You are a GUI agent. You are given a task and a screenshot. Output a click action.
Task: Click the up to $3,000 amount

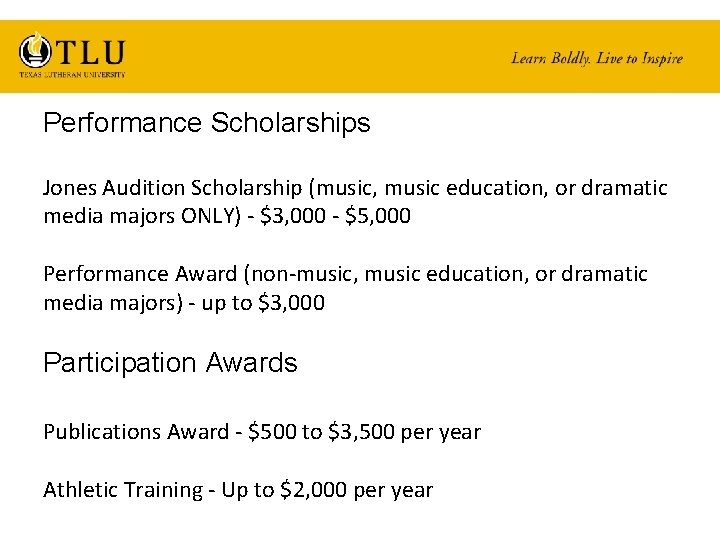click(x=263, y=303)
